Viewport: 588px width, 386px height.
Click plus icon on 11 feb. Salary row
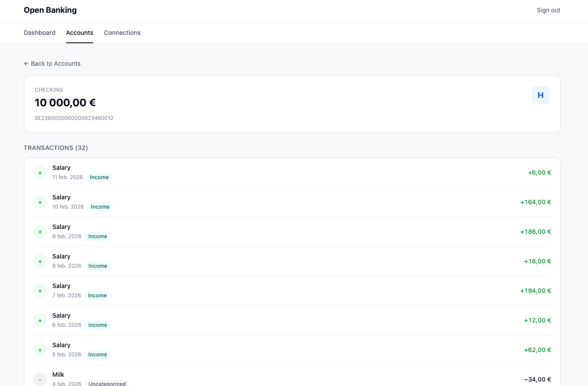tap(40, 172)
